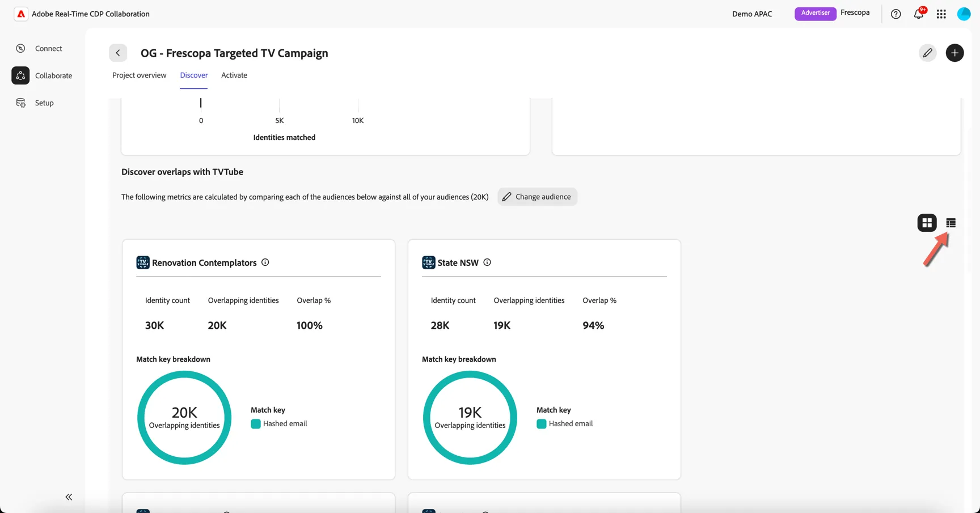Click the Adobe logo icon
The image size is (980, 513).
tap(21, 14)
